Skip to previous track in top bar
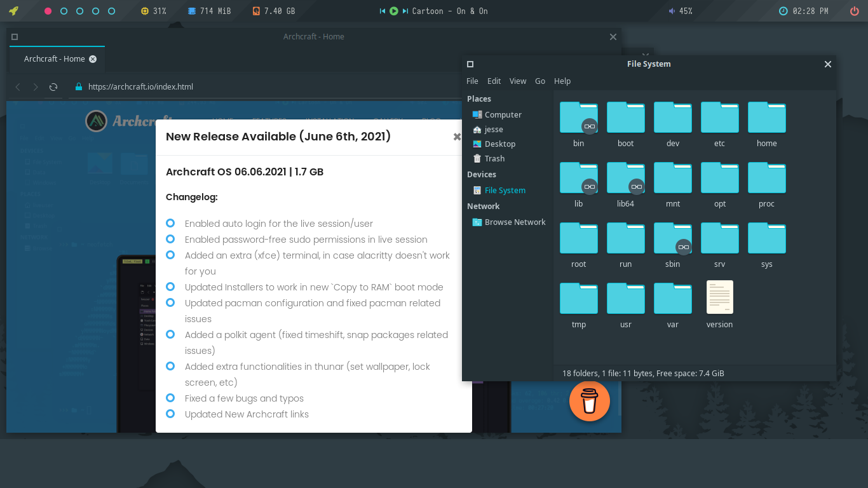 click(x=383, y=11)
